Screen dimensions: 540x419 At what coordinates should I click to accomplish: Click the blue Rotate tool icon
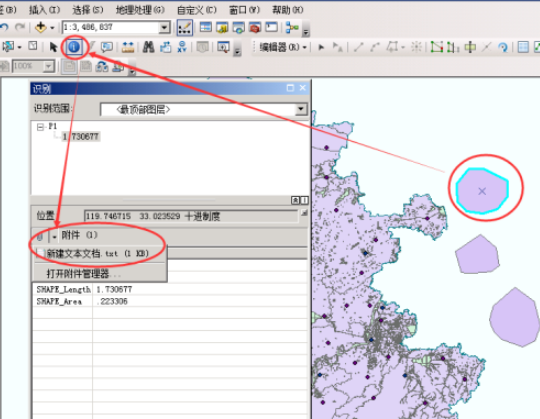[503, 48]
